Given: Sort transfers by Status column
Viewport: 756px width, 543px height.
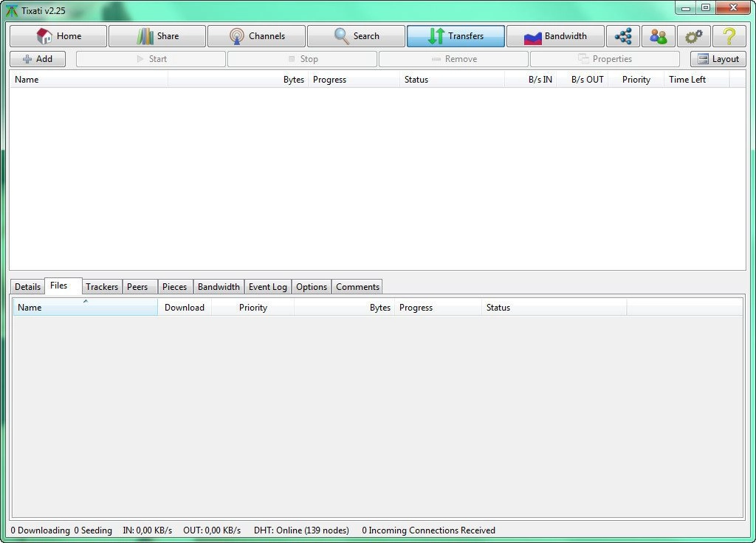Looking at the screenshot, I should [453, 80].
